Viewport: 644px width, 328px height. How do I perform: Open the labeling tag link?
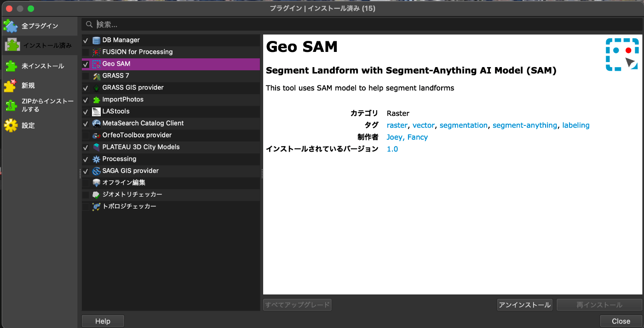576,125
